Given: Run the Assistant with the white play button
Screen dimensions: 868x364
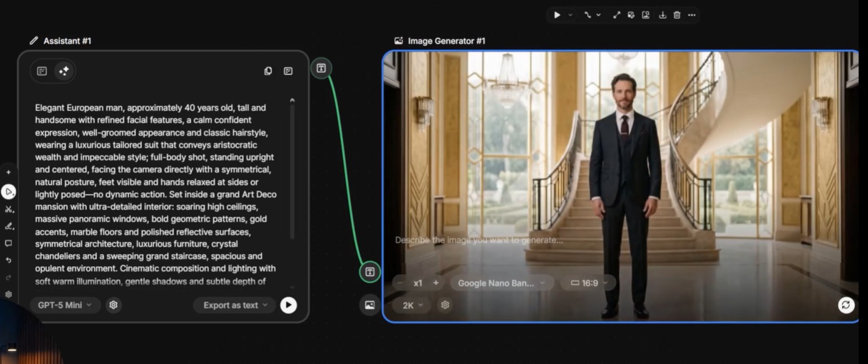Looking at the screenshot, I should [288, 305].
